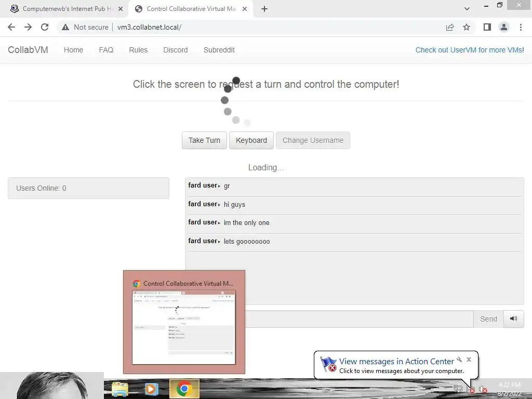Click the Chrome taskbar icon

pyautogui.click(x=184, y=389)
